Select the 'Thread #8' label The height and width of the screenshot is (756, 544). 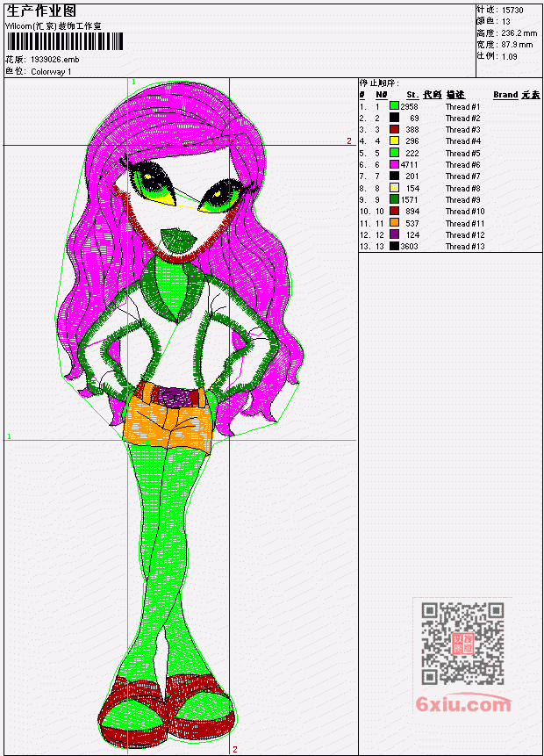[x=462, y=189]
